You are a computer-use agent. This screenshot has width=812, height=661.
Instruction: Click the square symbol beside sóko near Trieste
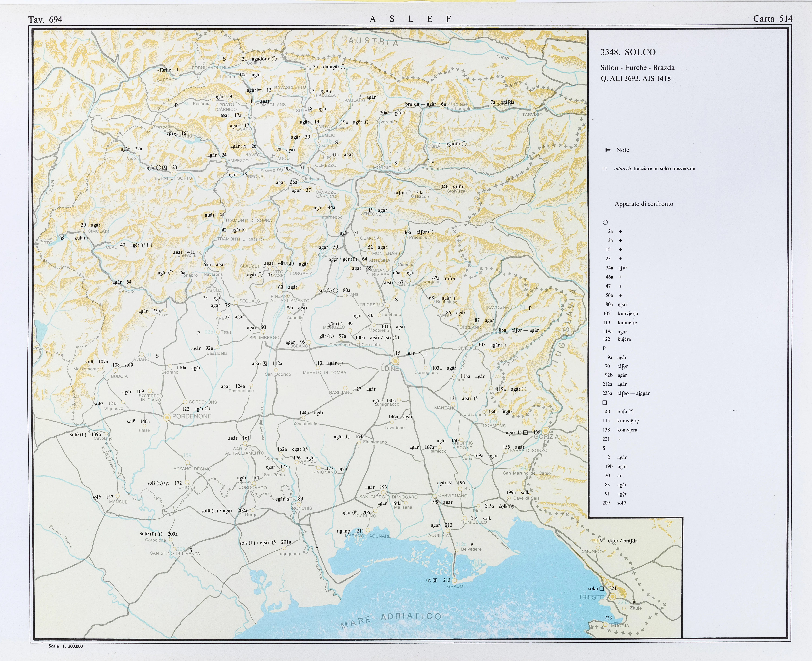coord(602,589)
